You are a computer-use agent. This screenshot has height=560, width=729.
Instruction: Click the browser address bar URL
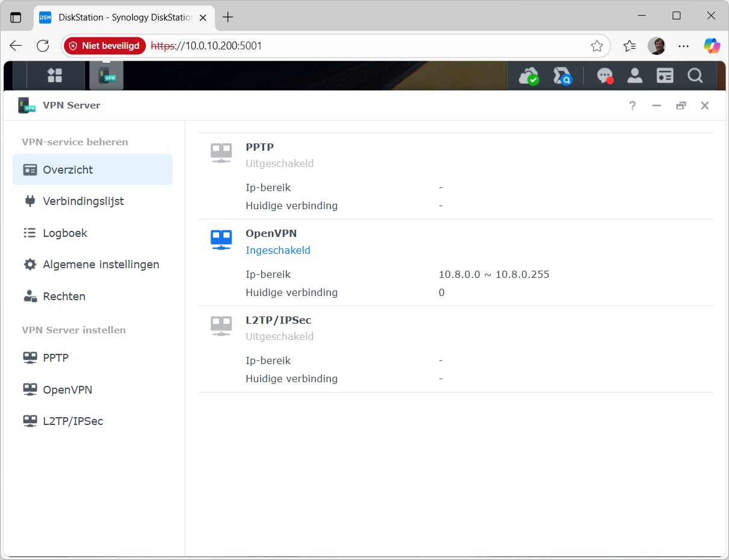tap(206, 46)
